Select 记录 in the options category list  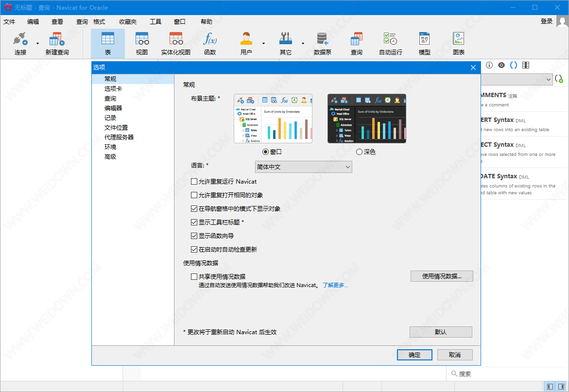(110, 118)
